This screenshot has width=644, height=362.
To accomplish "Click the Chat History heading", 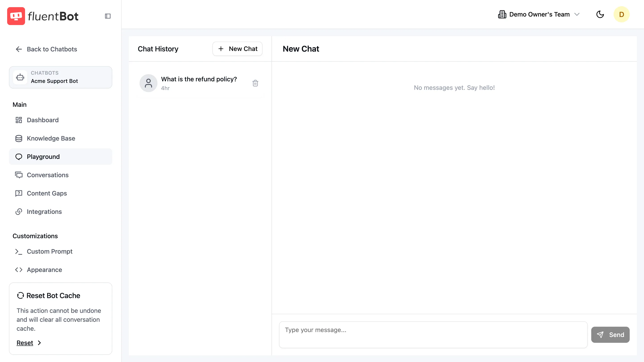I will click(x=158, y=49).
